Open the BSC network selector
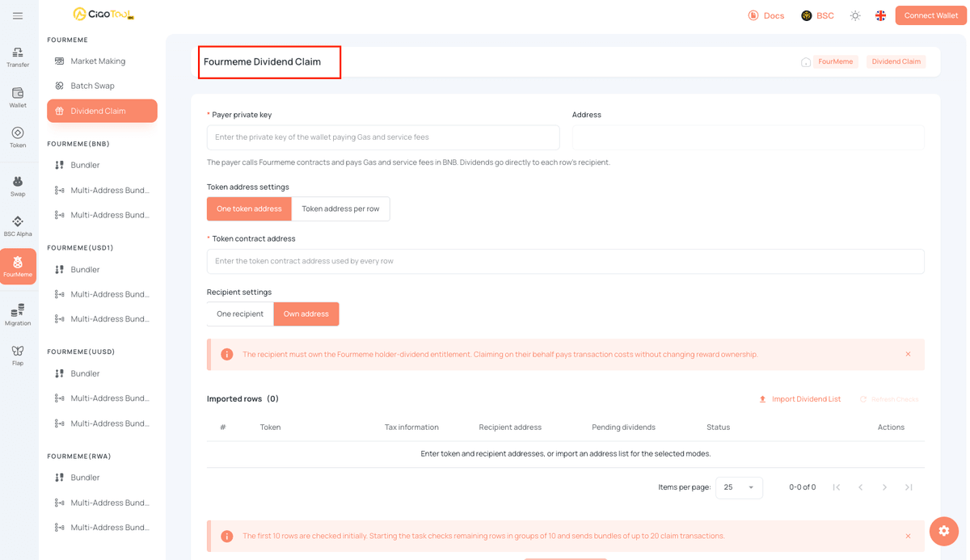Screen dimensions: 970x560 (x=817, y=15)
